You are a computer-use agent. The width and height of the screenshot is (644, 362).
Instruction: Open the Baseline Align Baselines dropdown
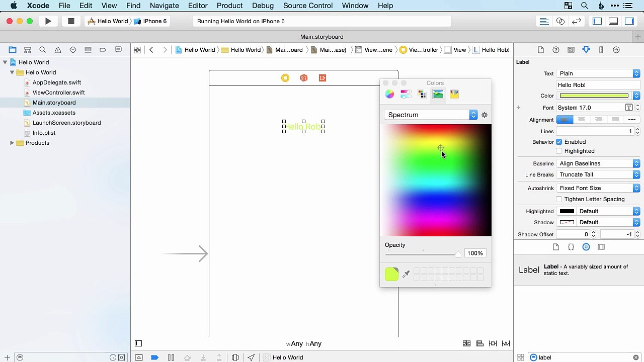(x=598, y=163)
